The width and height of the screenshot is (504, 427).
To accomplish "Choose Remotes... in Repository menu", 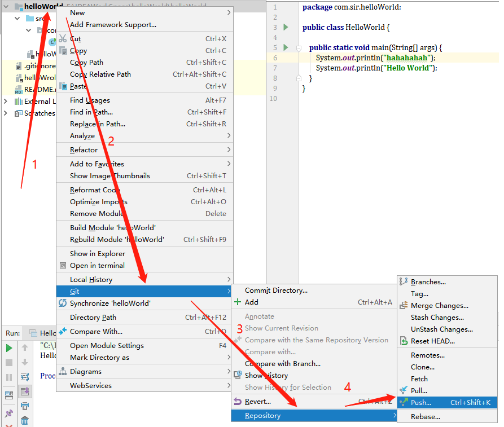I will [x=448, y=355].
